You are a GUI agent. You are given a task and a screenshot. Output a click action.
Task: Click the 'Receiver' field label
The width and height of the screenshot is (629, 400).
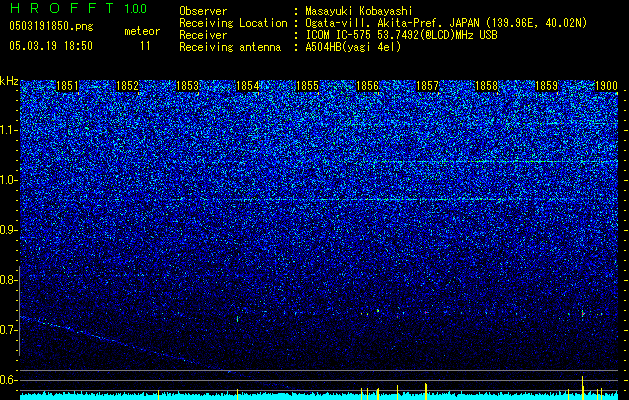click(203, 35)
